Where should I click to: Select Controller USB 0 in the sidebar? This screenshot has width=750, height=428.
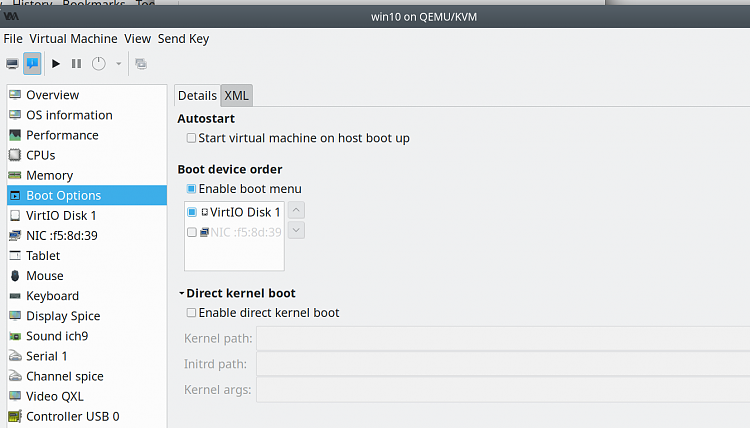[87, 416]
